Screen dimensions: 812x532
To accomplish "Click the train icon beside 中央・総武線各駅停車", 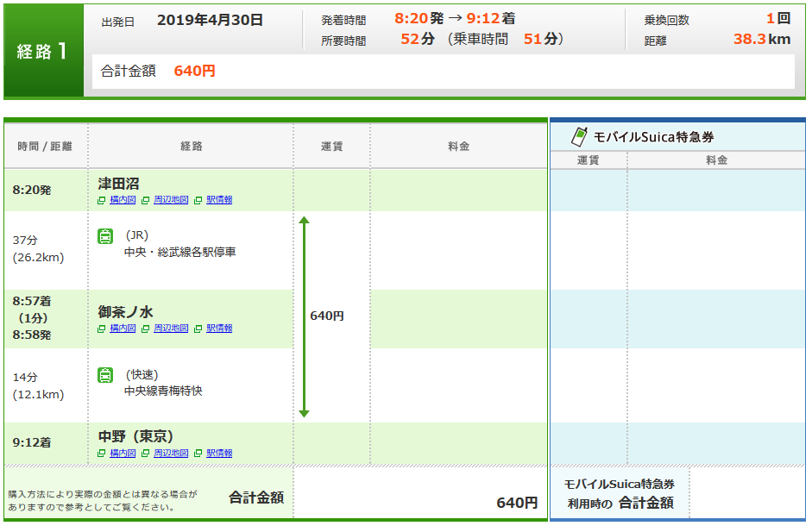I will coord(105,236).
